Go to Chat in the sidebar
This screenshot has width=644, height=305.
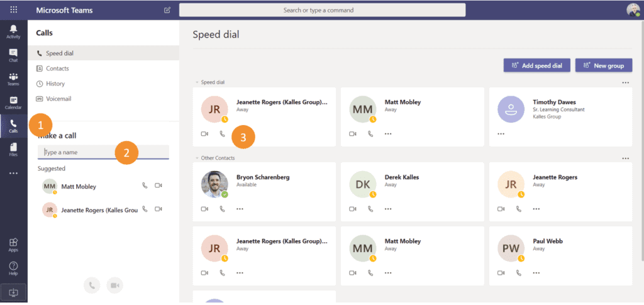[14, 55]
